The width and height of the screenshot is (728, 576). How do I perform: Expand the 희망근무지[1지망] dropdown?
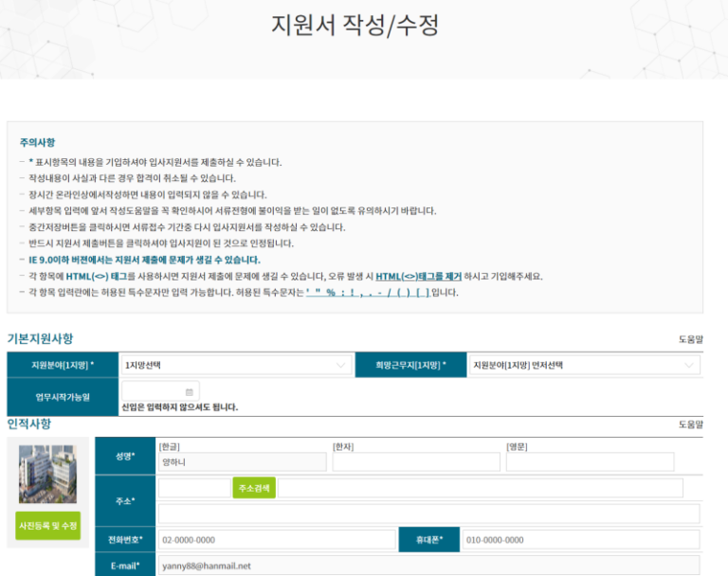click(583, 365)
